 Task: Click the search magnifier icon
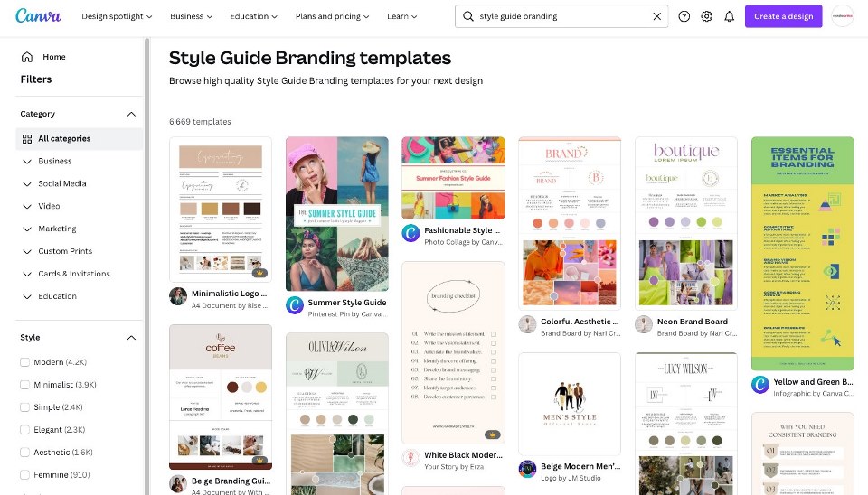click(468, 16)
